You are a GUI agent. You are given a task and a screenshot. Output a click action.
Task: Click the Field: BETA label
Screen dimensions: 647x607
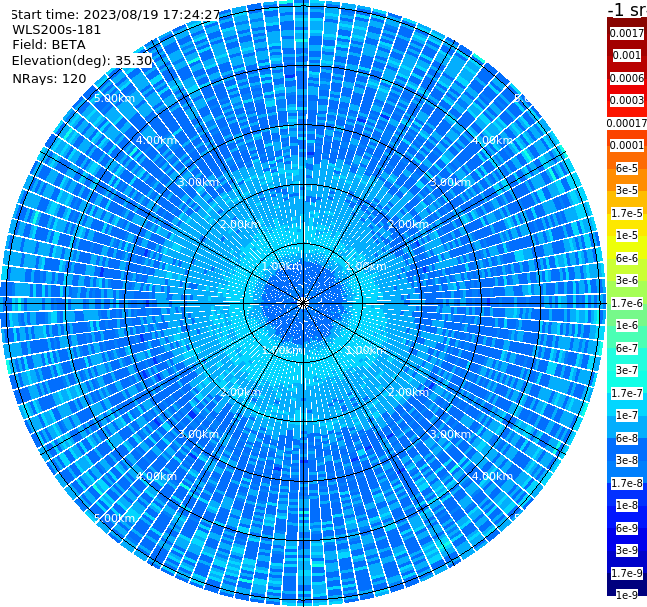49,45
